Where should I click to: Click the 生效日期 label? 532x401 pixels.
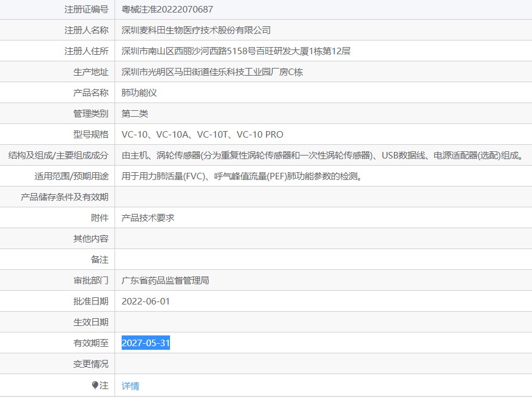pyautogui.click(x=91, y=322)
